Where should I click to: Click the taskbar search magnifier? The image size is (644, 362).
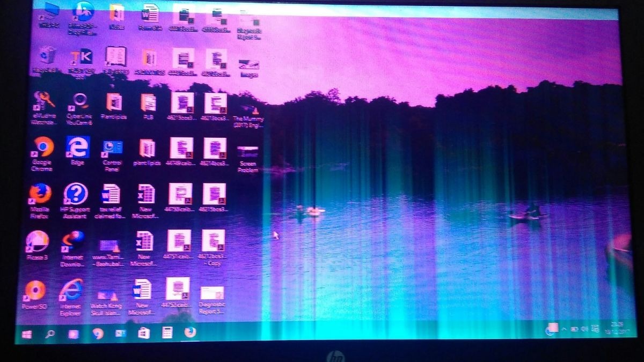[50, 334]
